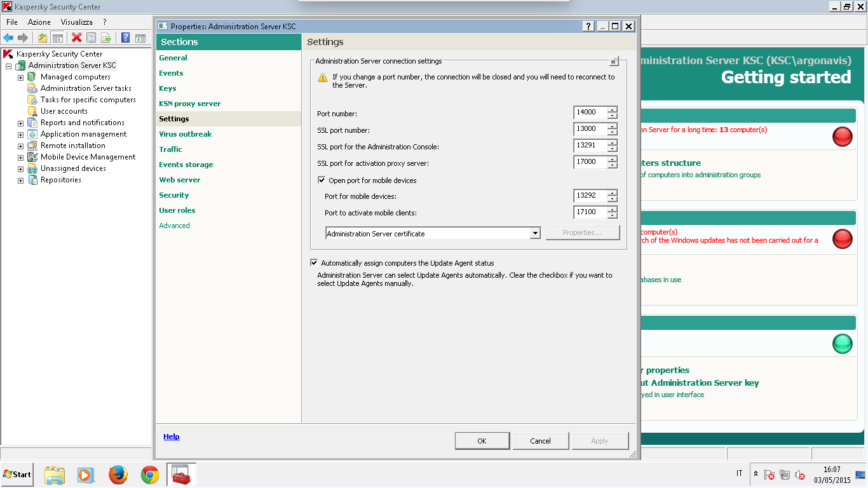Open the Azione menu

tap(39, 22)
